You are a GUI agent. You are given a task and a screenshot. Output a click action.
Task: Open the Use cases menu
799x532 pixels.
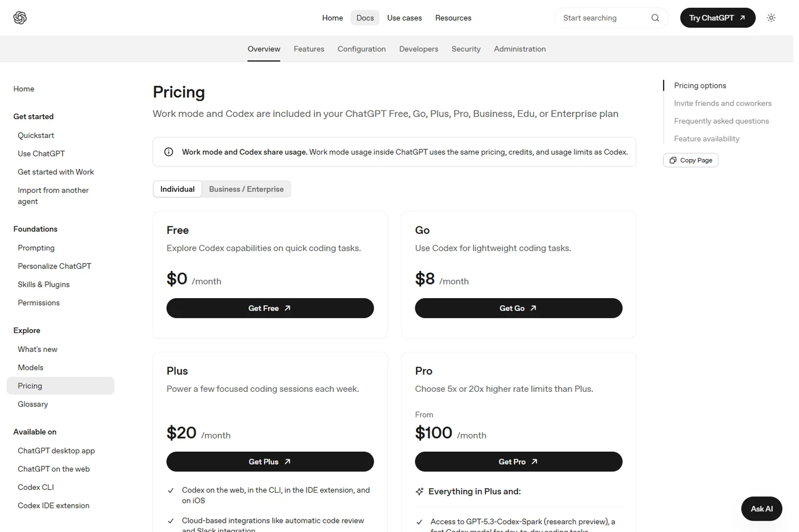(405, 18)
